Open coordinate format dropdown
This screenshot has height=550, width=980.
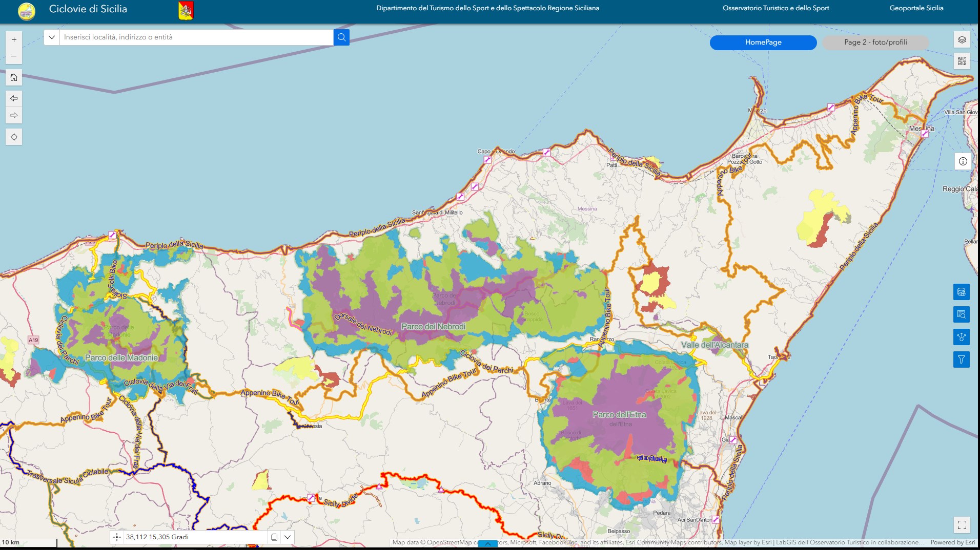click(288, 537)
